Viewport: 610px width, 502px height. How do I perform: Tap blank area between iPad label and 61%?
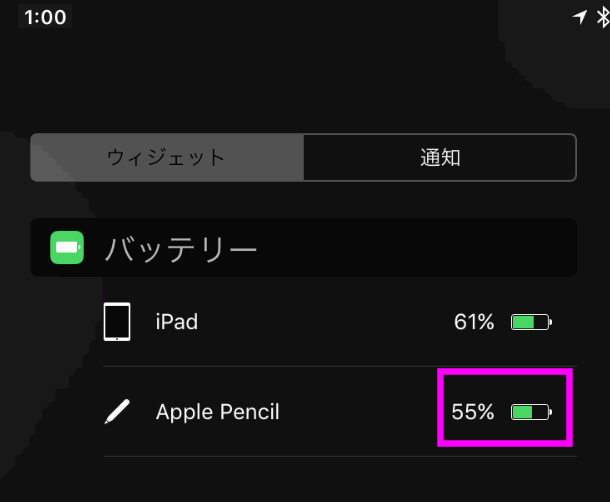point(320,322)
